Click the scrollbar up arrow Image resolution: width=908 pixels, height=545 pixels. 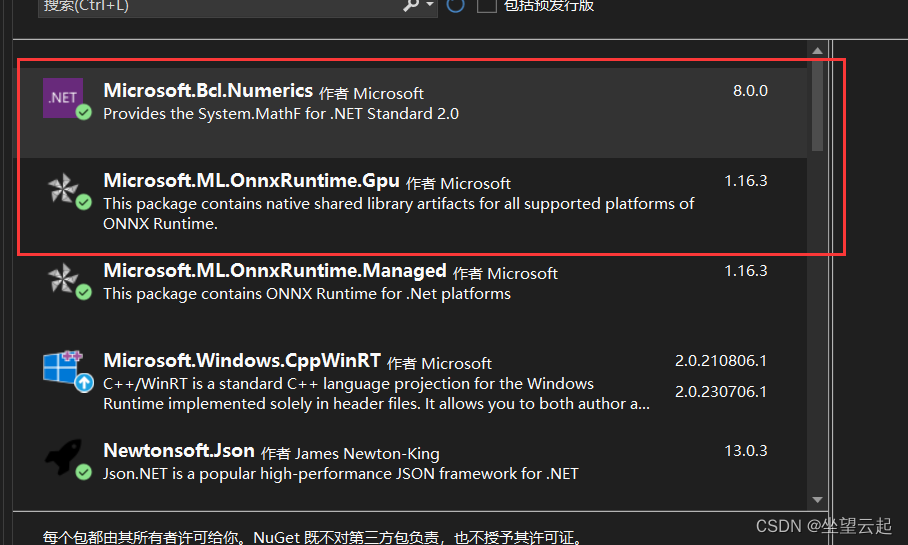(817, 51)
